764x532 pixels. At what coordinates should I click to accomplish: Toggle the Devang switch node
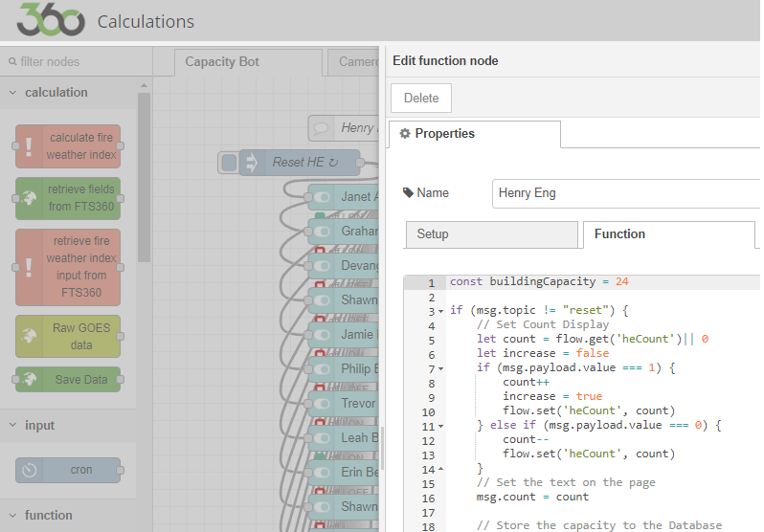(322, 265)
